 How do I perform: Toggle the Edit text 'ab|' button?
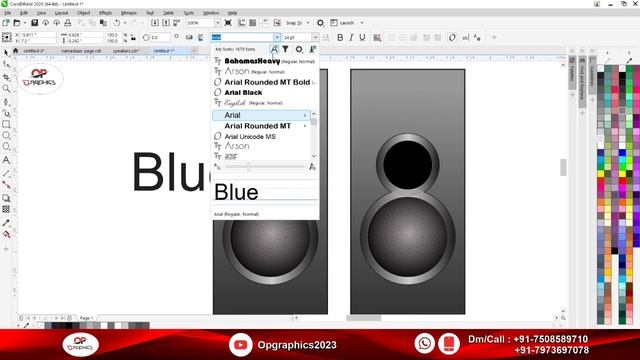pos(465,38)
